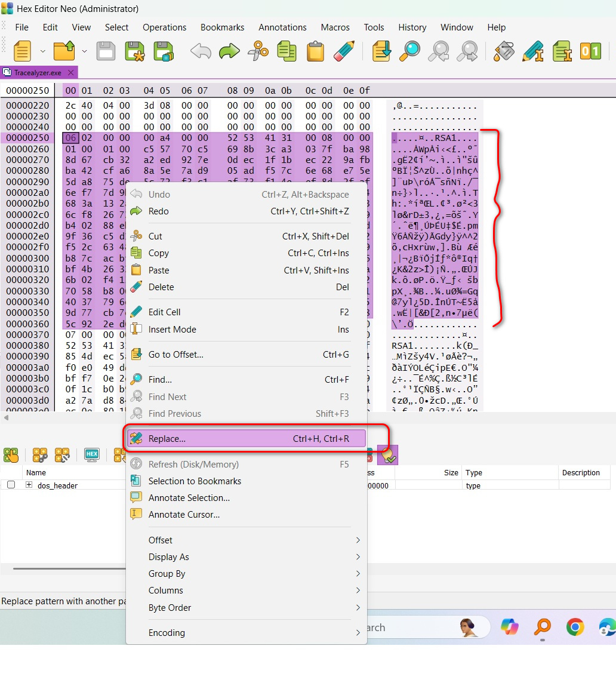Choose Insert Mode in context menu
The width and height of the screenshot is (616, 698).
(x=247, y=330)
